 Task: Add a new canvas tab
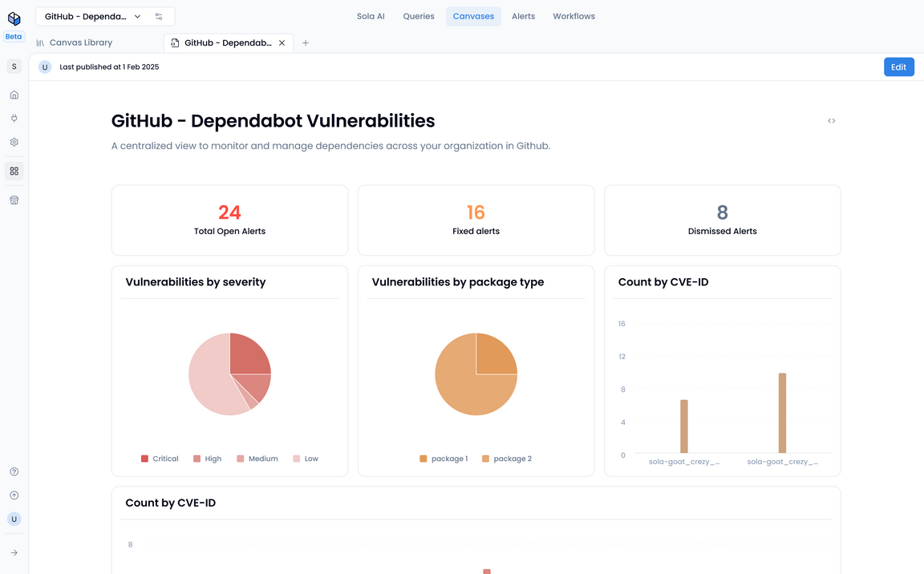306,43
